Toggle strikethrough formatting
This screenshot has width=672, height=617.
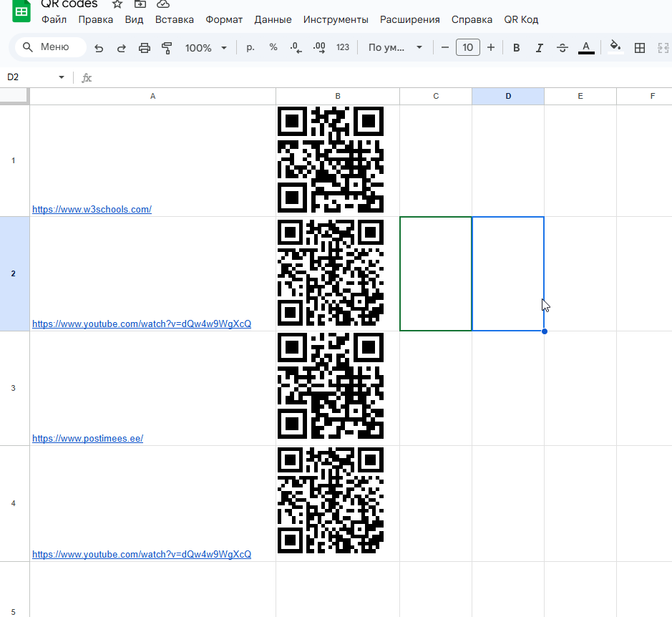pos(563,48)
